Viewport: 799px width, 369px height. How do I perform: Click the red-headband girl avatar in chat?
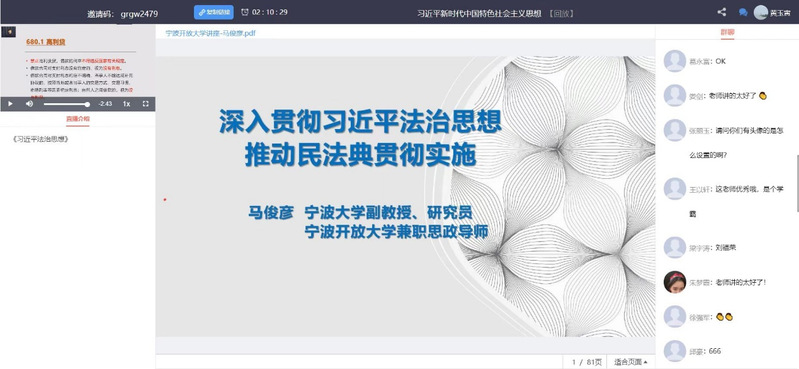675,282
